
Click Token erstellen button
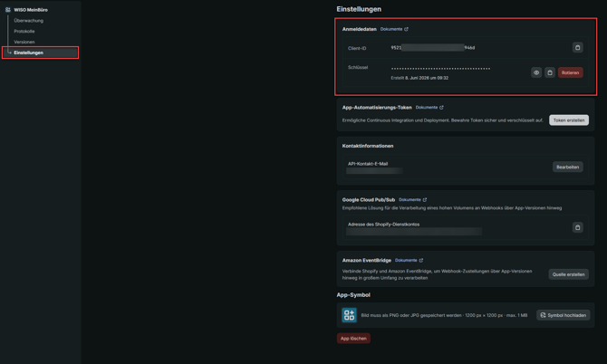[569, 120]
